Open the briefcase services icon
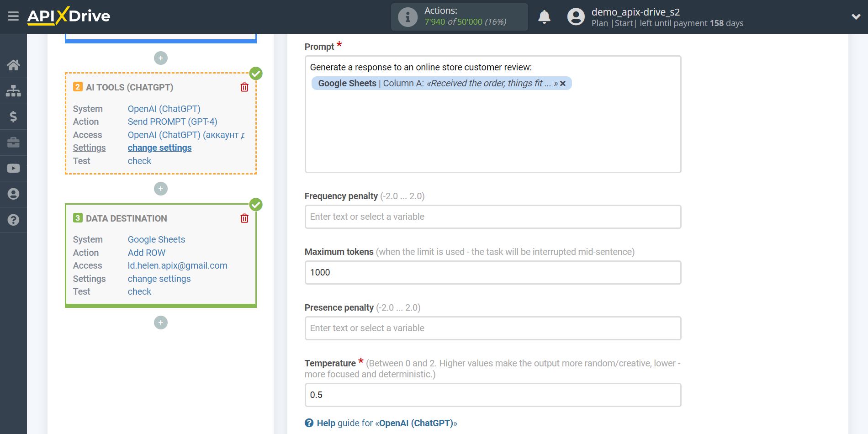The image size is (868, 434). 13,143
